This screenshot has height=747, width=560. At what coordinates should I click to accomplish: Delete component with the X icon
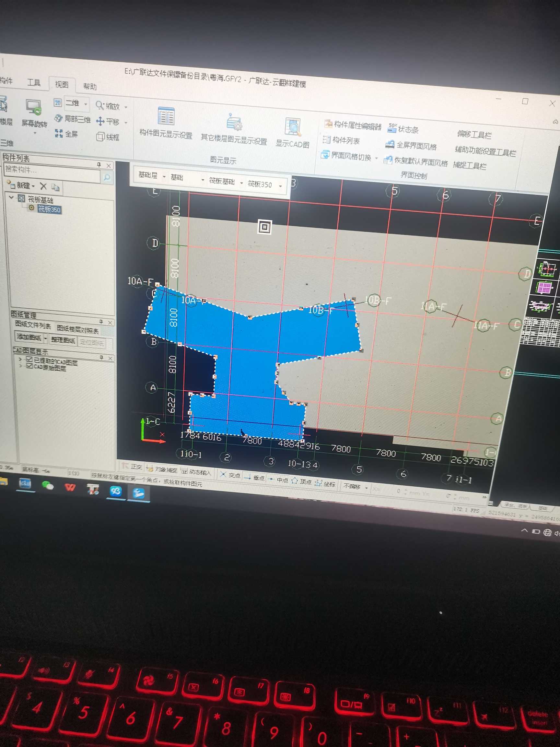[x=43, y=186]
